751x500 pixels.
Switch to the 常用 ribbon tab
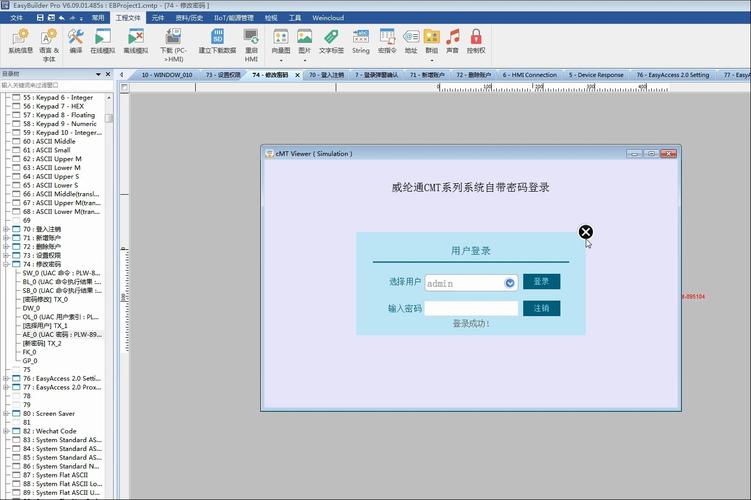click(x=98, y=18)
